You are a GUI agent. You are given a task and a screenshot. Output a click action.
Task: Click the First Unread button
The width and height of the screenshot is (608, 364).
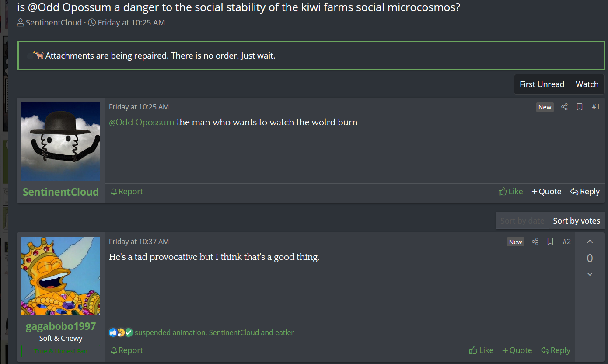coord(542,84)
